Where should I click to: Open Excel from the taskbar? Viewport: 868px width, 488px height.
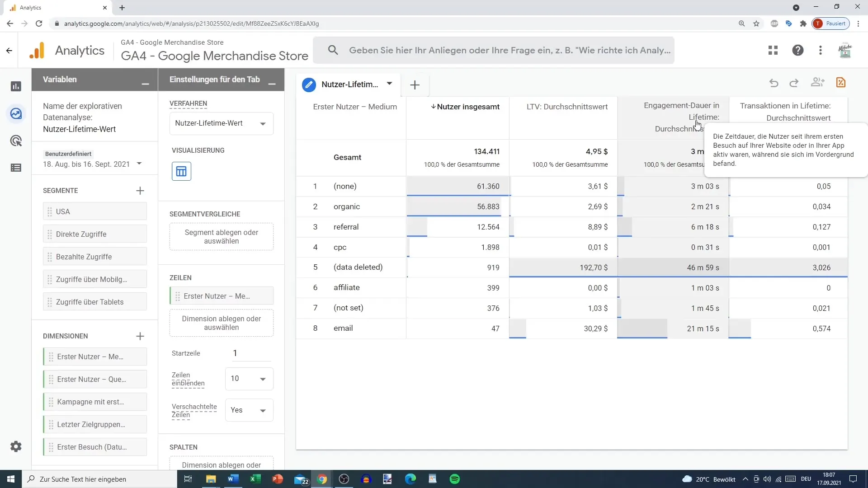pos(255,479)
